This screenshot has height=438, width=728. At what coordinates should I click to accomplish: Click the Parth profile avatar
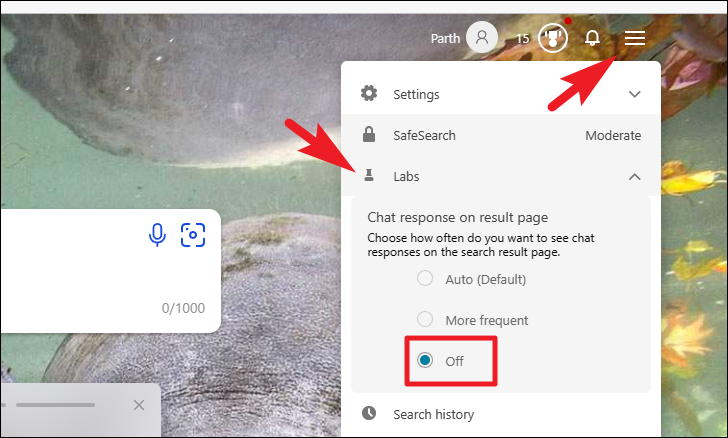pyautogui.click(x=482, y=37)
